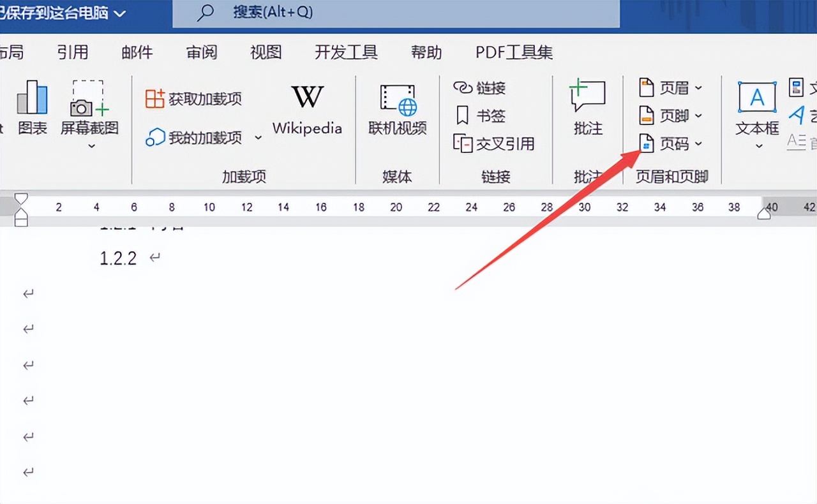817x504 pixels.
Task: Switch to the PDF工具集 tab
Action: click(513, 53)
